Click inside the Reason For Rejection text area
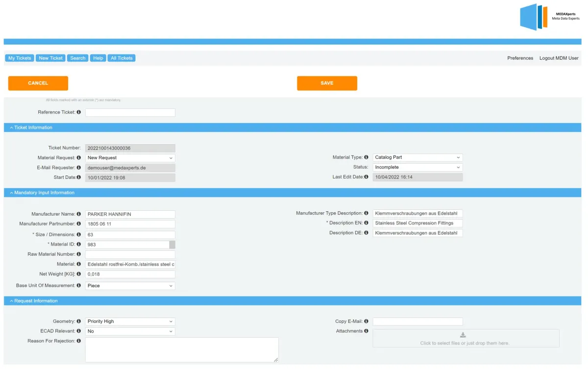Screen dimensions: 588x369 point(181,349)
